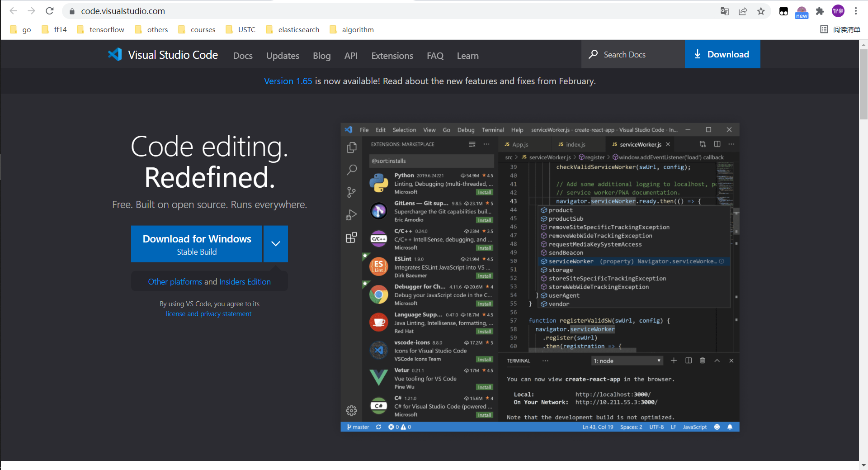
Task: Click the Source Control branch icon
Action: pos(351,192)
